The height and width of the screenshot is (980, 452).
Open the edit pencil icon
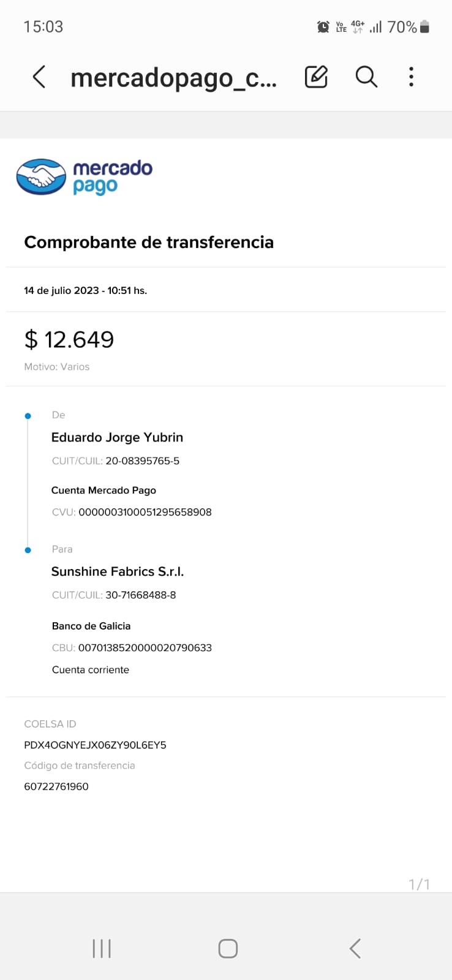click(x=316, y=77)
